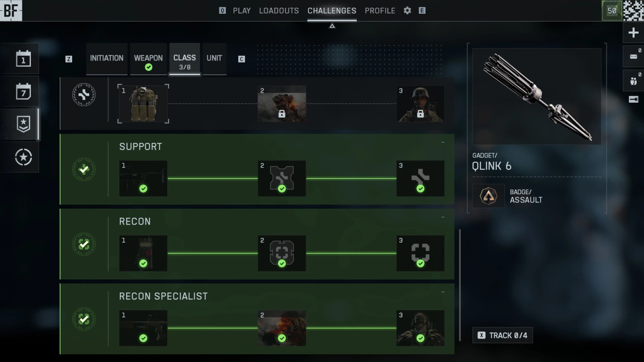Screen dimensions: 644x362
Task: Collapse the Recon challenge section
Action: pyautogui.click(x=443, y=217)
